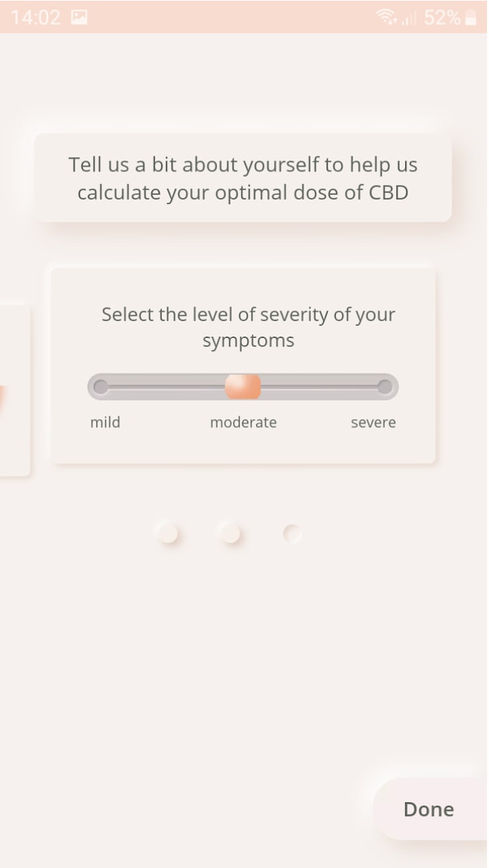Go to the first page indicator dot
The image size is (489, 868).
[x=167, y=534]
